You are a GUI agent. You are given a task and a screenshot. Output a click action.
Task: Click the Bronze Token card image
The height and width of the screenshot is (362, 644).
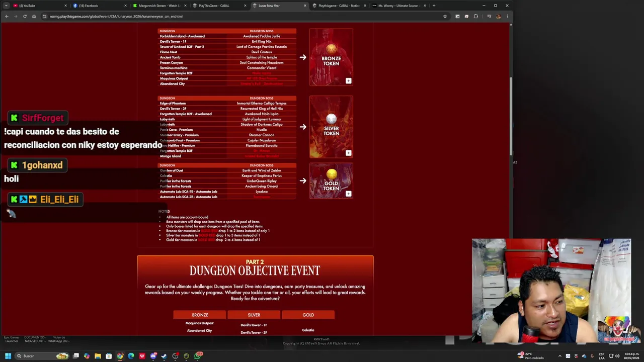(x=331, y=57)
